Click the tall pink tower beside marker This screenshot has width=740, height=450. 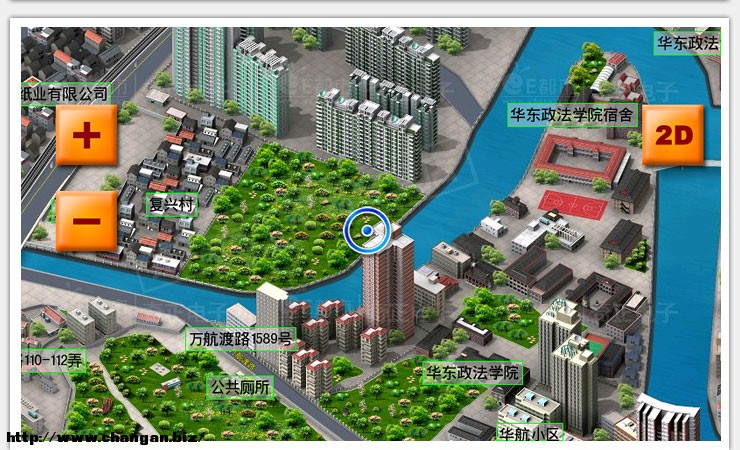(387, 280)
